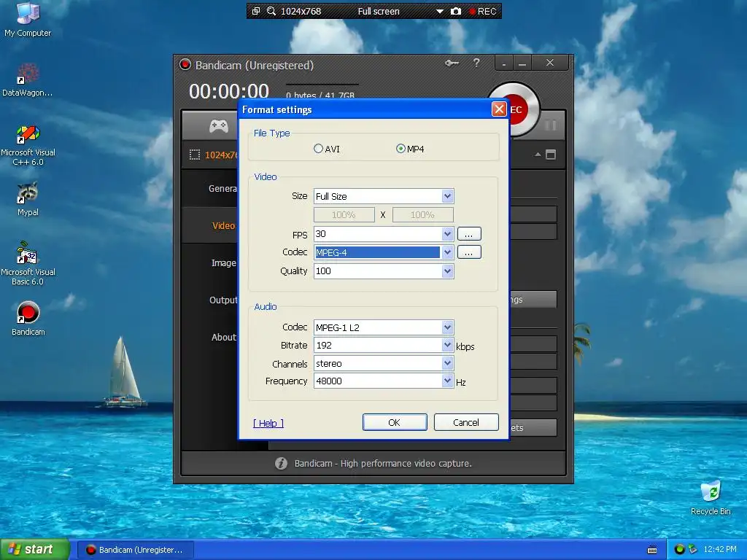This screenshot has width=747, height=560.
Task: Switch to the Video tab in Bandicam
Action: (x=223, y=226)
